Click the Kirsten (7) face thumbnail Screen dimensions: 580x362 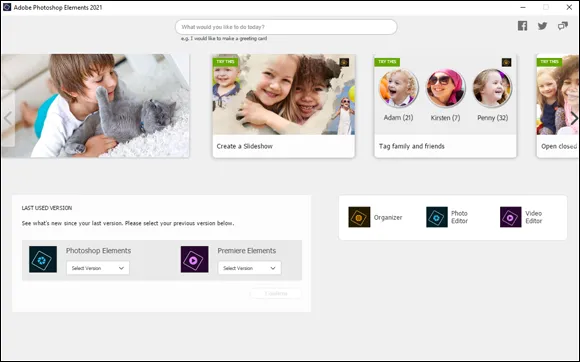(x=445, y=88)
